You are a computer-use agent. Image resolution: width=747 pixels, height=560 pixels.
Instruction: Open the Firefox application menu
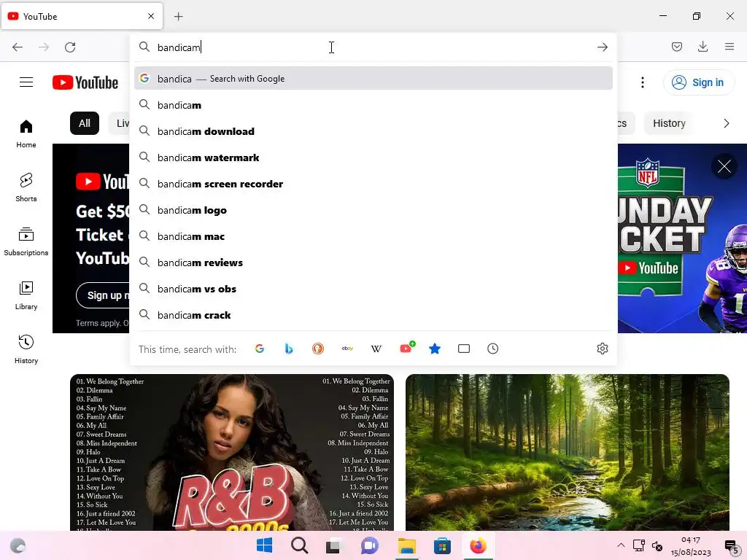point(729,47)
